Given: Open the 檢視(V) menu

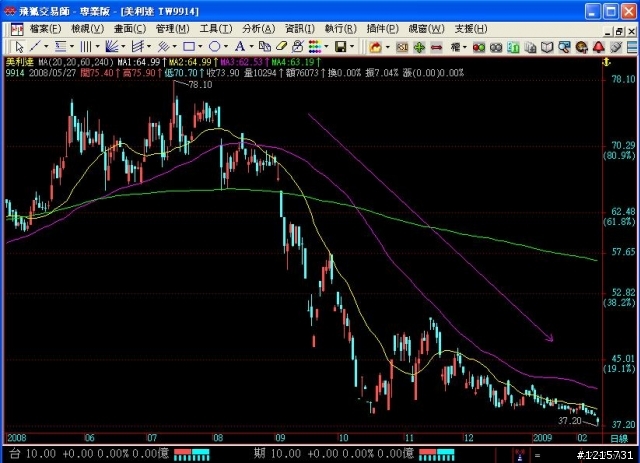Looking at the screenshot, I should coord(88,29).
